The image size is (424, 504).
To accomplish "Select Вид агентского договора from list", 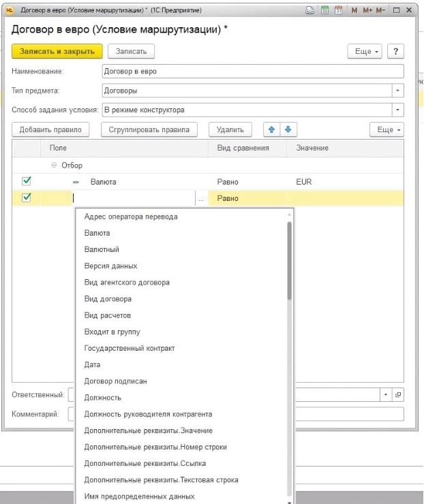I will (x=127, y=282).
